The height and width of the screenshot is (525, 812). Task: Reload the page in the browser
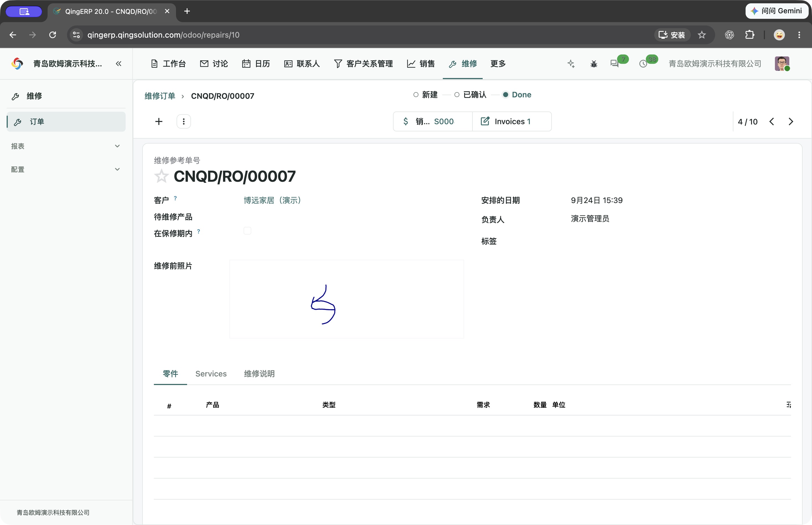click(53, 35)
